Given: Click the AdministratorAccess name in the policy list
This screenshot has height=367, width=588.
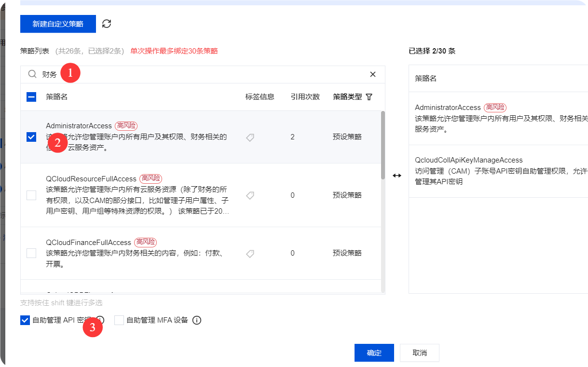Looking at the screenshot, I should click(x=79, y=126).
